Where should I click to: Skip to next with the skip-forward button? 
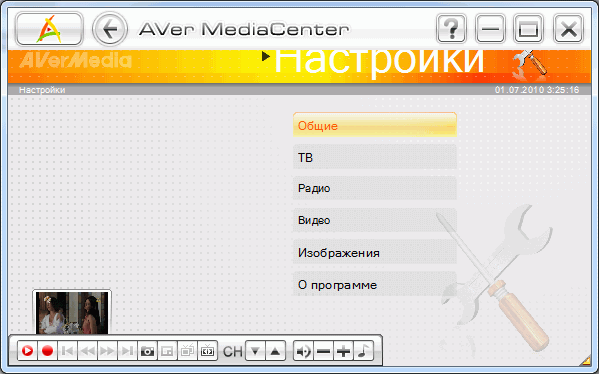tap(127, 351)
